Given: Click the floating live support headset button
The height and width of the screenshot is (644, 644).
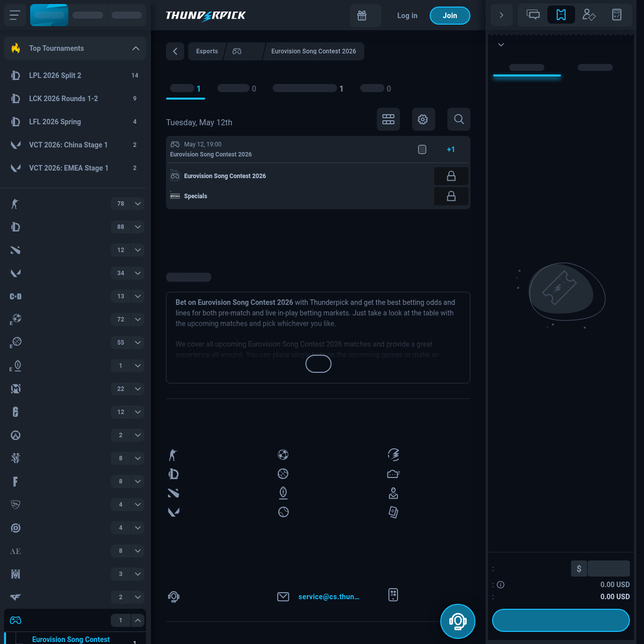Looking at the screenshot, I should 458,621.
